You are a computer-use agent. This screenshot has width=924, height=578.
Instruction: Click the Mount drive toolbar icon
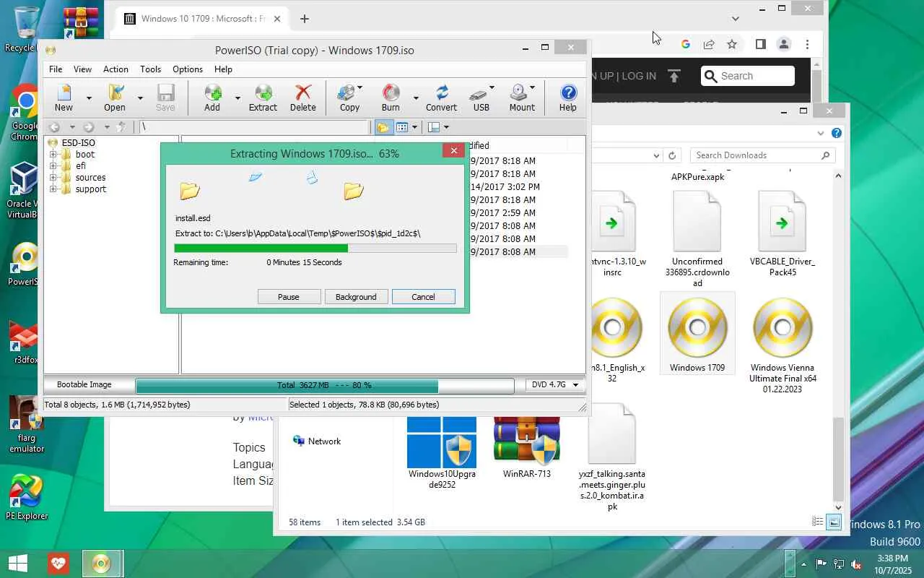pyautogui.click(x=522, y=98)
